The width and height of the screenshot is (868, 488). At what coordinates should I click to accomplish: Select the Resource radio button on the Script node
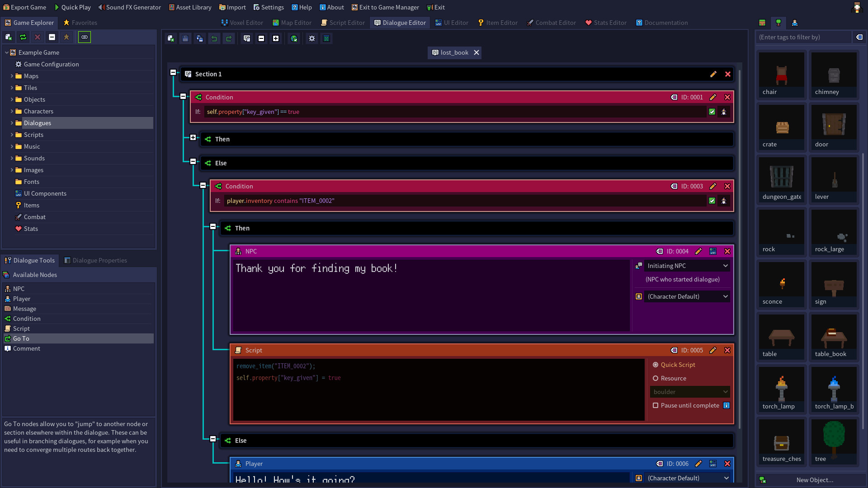pos(656,378)
